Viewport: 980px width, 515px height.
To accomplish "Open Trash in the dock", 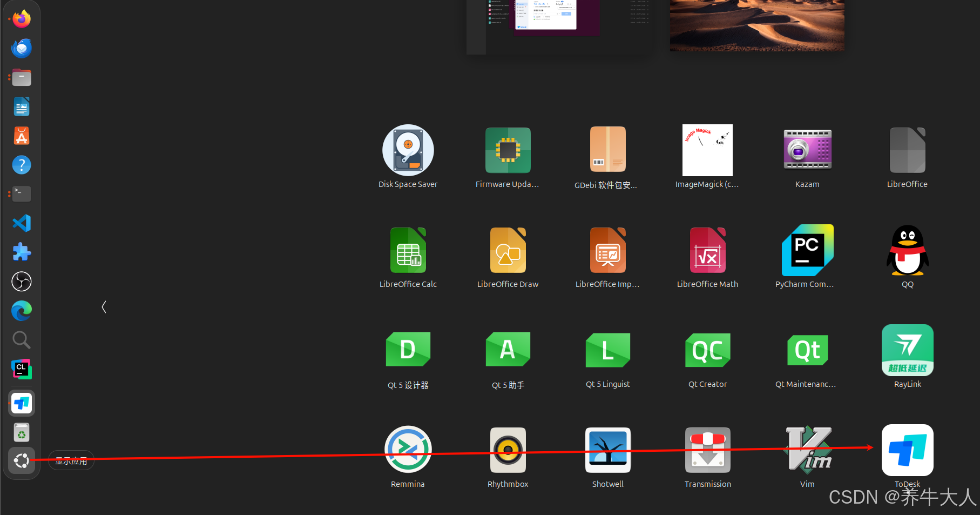I will point(22,432).
